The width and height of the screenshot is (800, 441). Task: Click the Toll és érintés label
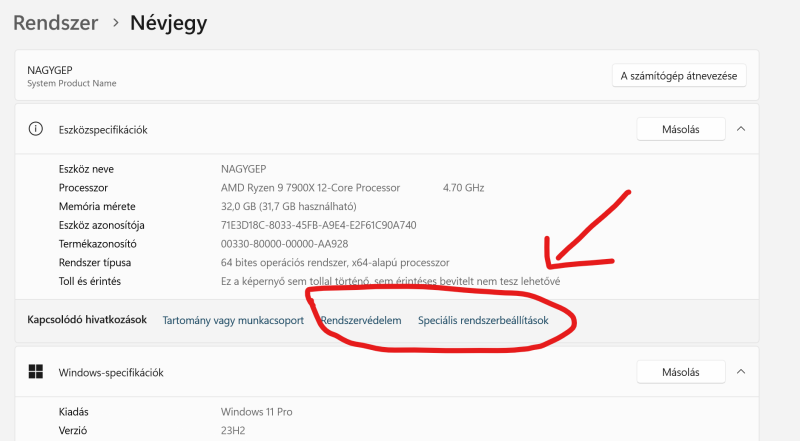click(90, 281)
